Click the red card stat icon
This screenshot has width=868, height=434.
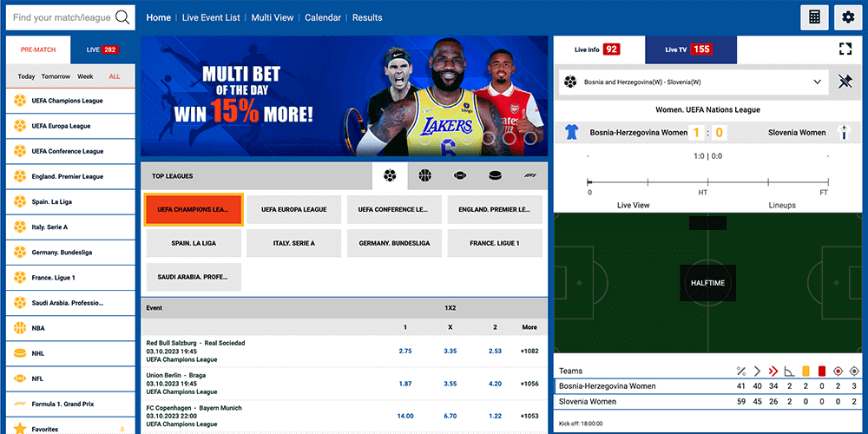tap(822, 371)
